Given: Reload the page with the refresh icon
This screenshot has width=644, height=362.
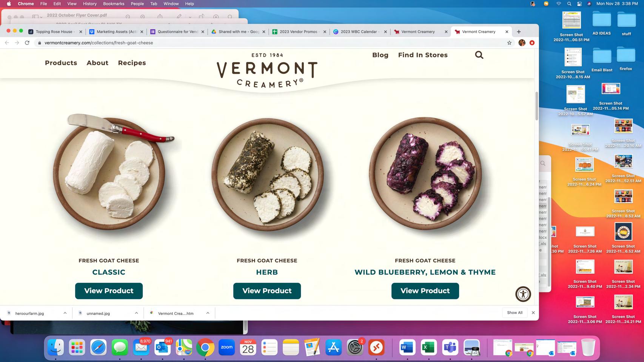Looking at the screenshot, I should [27, 43].
